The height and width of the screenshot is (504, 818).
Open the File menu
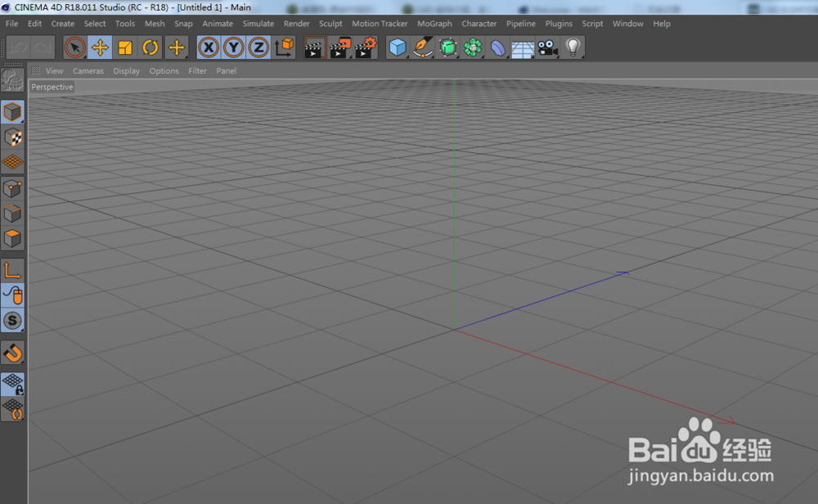point(11,24)
